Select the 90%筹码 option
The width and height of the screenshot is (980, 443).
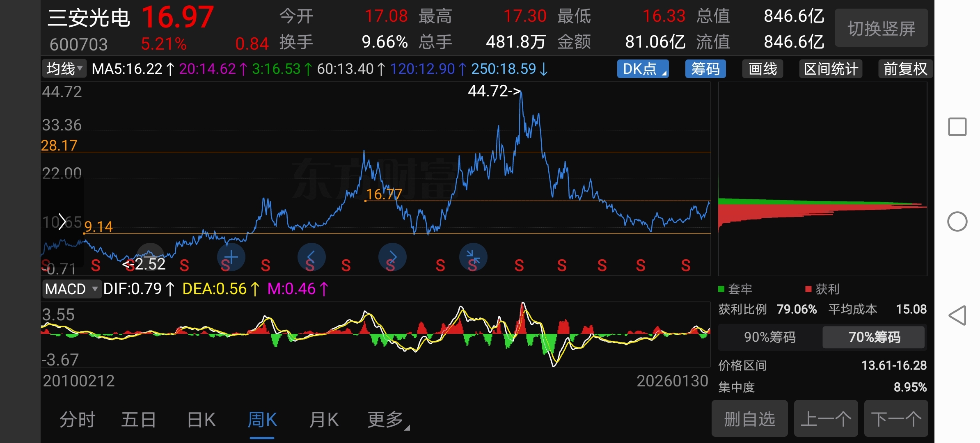[770, 337]
